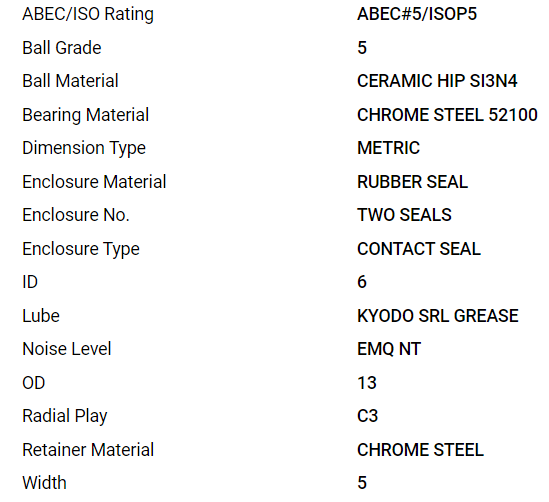The width and height of the screenshot is (549, 502).
Task: Click the Bearing Material label
Action: tap(85, 115)
